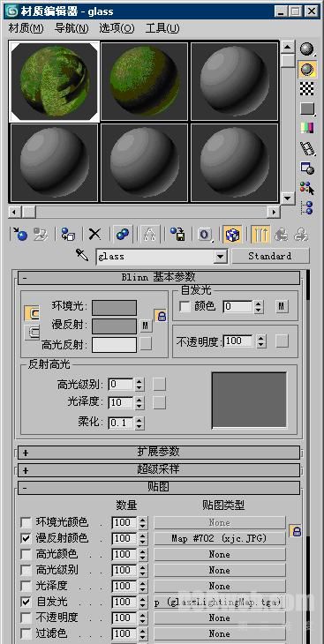Pick material with the eyedropper icon
Viewport: 324px width, 644px height.
pyautogui.click(x=83, y=255)
